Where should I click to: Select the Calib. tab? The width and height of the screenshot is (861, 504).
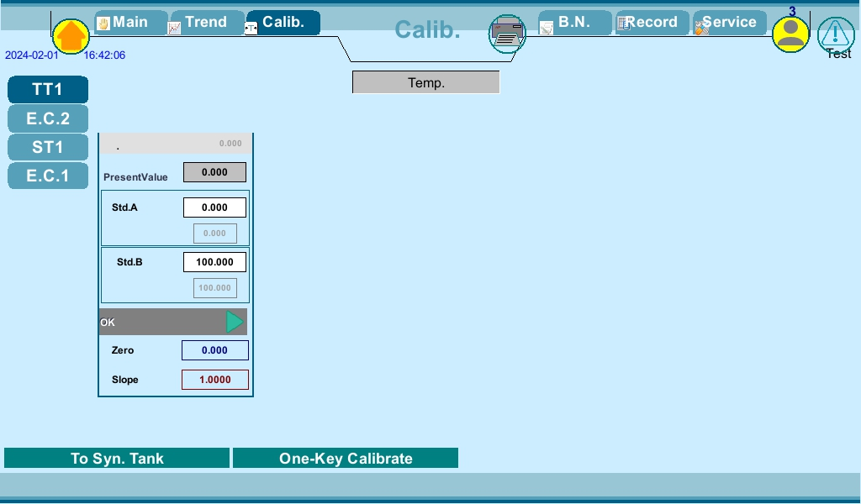coord(283,23)
